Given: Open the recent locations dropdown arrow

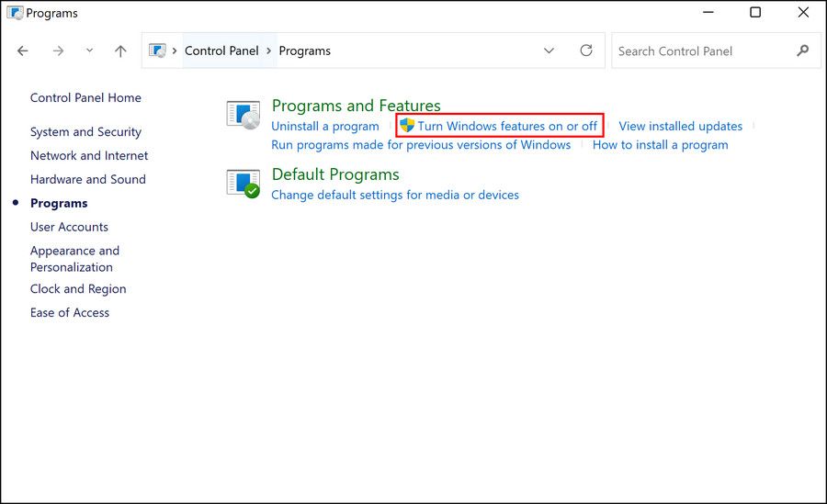Looking at the screenshot, I should [x=89, y=51].
